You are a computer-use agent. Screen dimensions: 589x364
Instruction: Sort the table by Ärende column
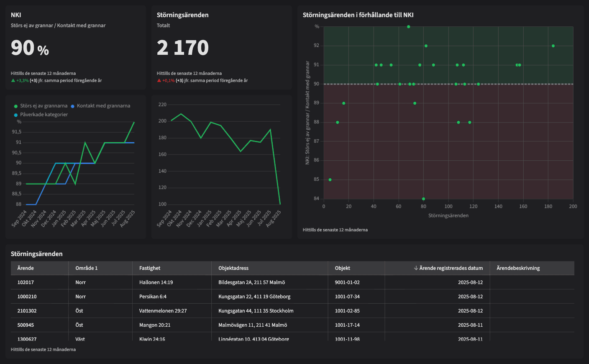(26, 268)
